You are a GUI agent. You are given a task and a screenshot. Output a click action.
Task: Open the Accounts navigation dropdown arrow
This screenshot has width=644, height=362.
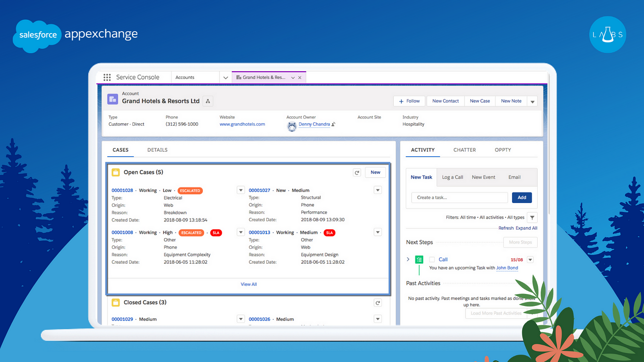[225, 78]
